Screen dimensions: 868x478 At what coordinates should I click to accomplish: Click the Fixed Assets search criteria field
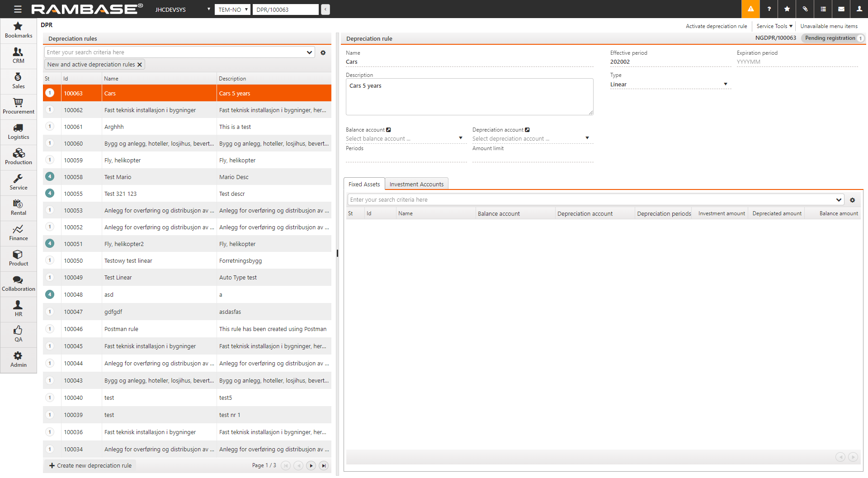[591, 199]
